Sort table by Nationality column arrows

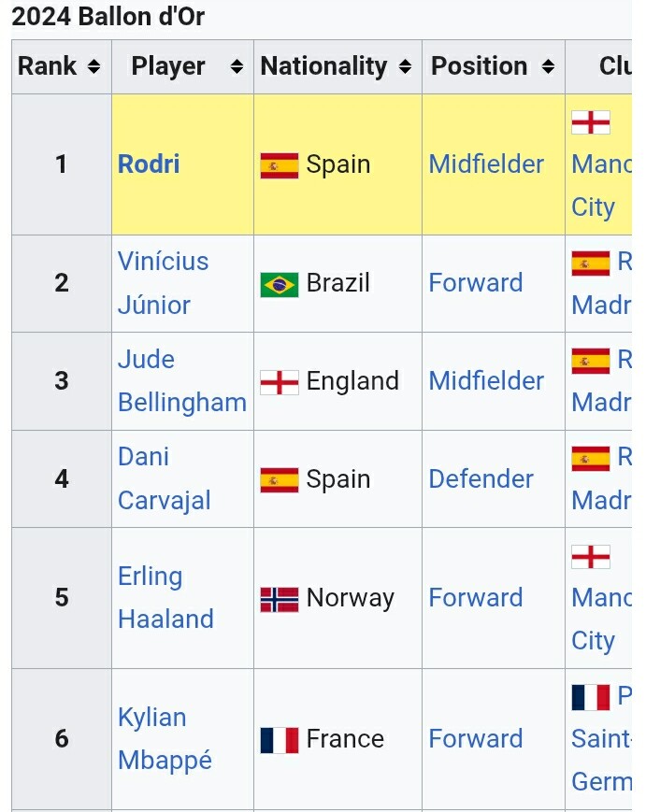click(x=405, y=67)
